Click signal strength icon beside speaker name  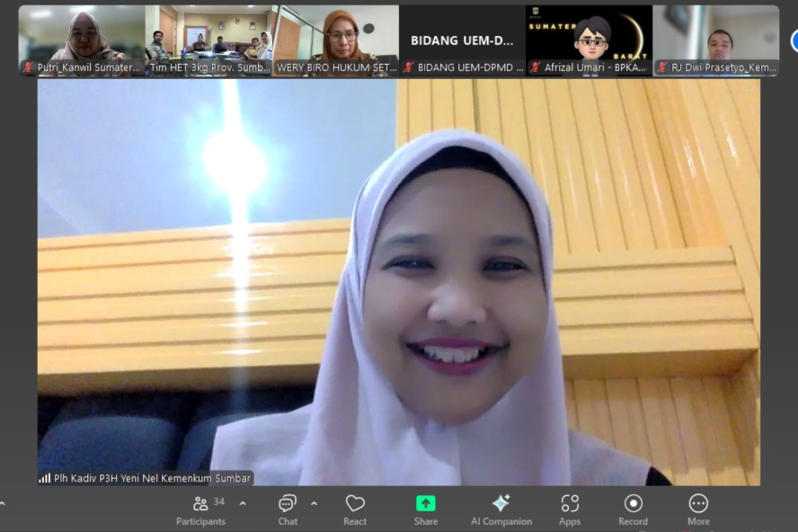click(x=44, y=478)
